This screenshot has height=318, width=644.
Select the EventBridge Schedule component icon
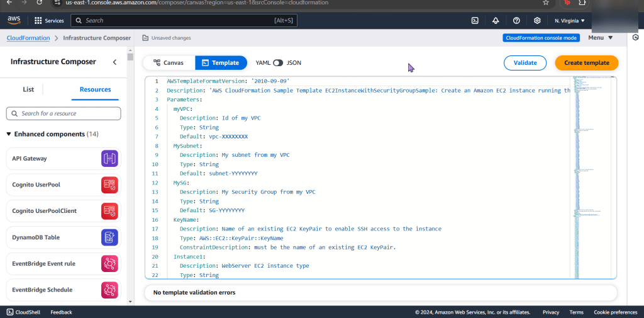pyautogui.click(x=109, y=290)
